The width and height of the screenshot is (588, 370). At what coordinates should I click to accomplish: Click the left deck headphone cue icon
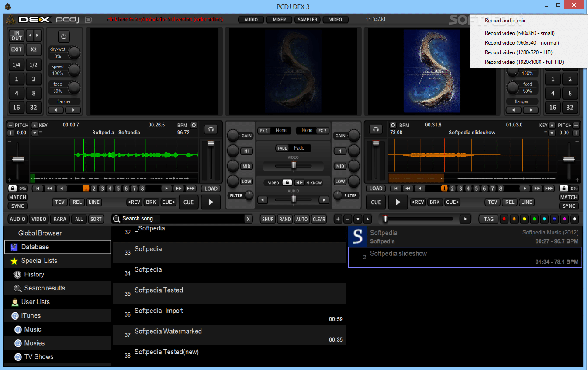pyautogui.click(x=211, y=129)
